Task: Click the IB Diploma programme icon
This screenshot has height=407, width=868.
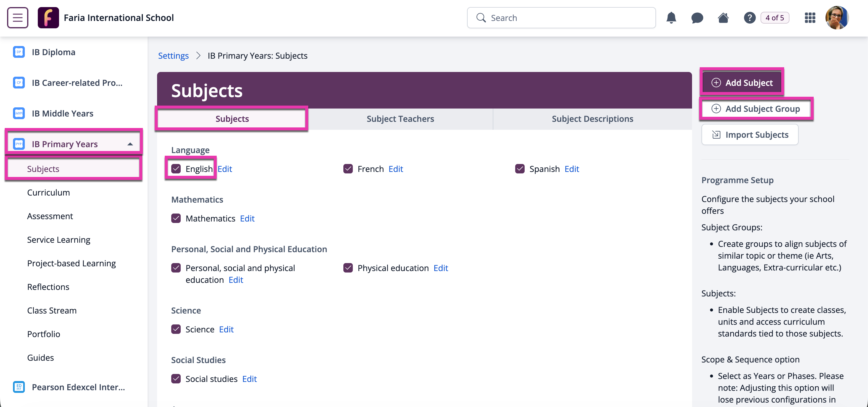Action: pos(19,52)
